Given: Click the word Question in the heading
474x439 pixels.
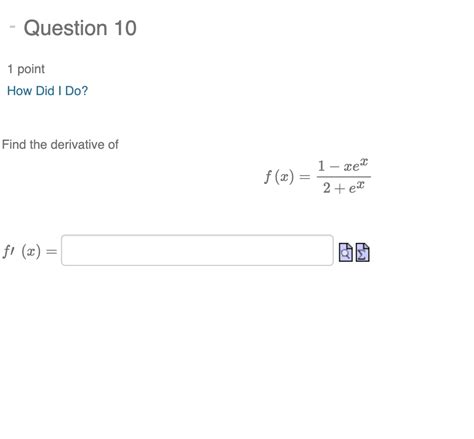Looking at the screenshot, I should (65, 28).
